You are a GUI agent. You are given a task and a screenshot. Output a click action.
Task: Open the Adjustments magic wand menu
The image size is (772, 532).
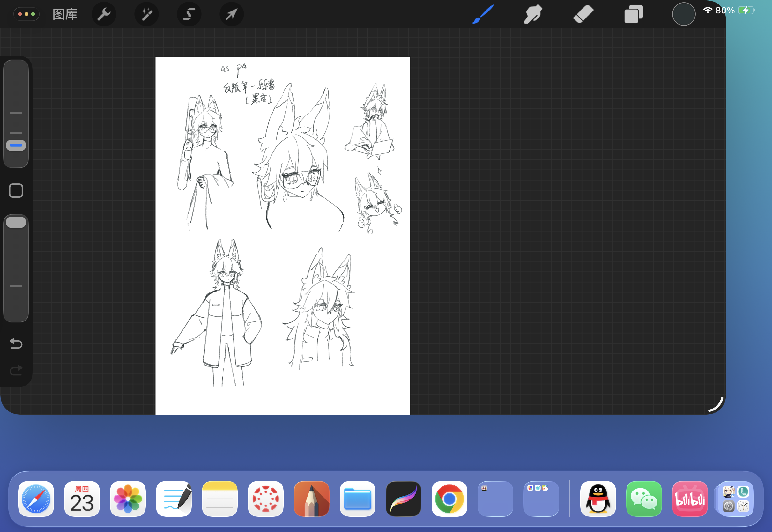pos(146,14)
